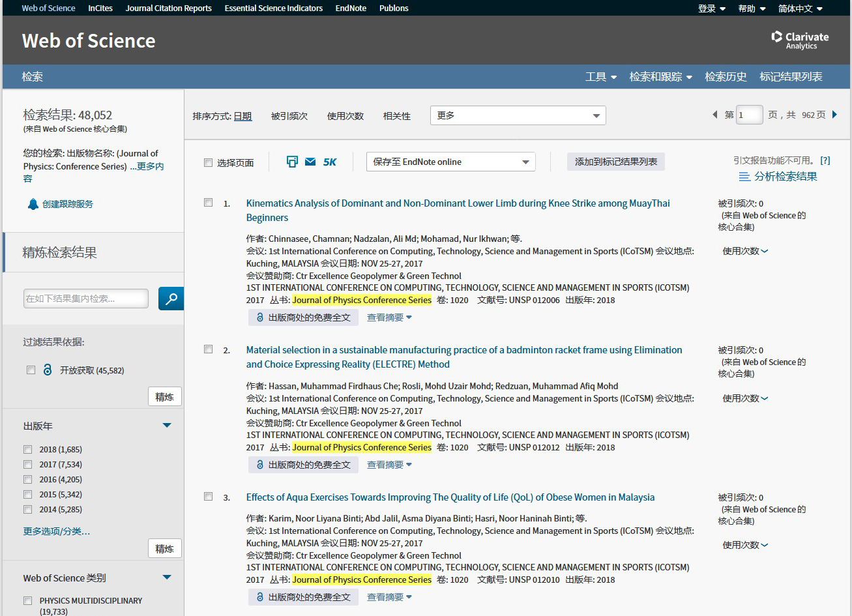Open Material selection badminton racket article
This screenshot has height=616, width=852.
[x=464, y=357]
